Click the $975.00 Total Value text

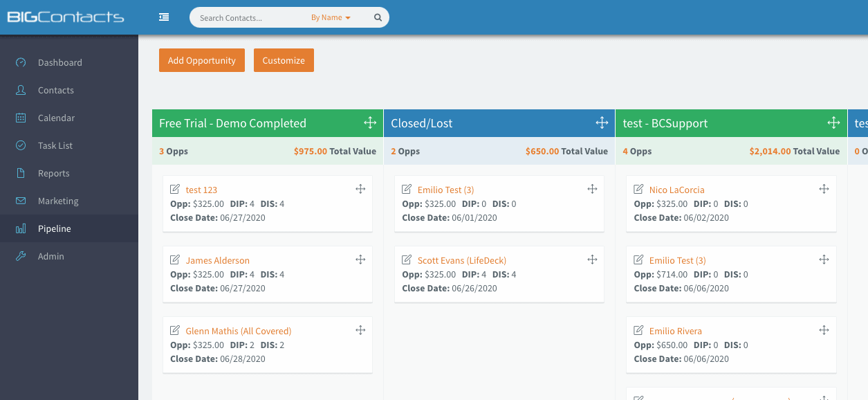(x=335, y=151)
